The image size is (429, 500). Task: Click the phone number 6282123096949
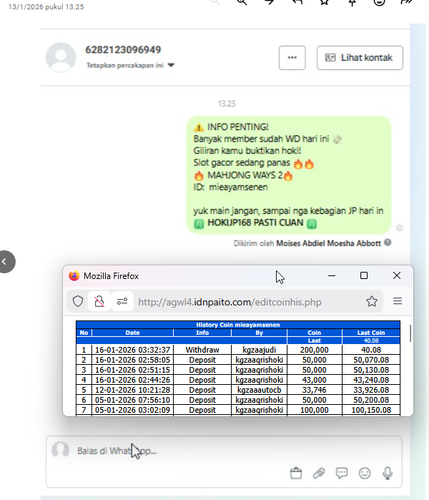(x=123, y=50)
